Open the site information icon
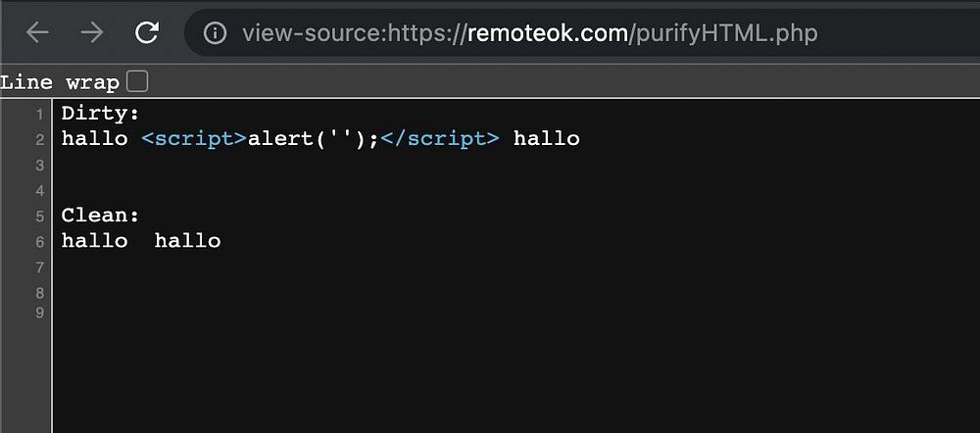The height and width of the screenshot is (433, 980). coord(215,33)
